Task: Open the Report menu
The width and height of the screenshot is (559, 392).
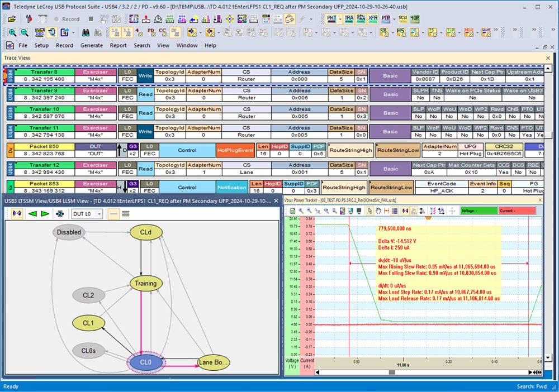Action: pos(118,45)
